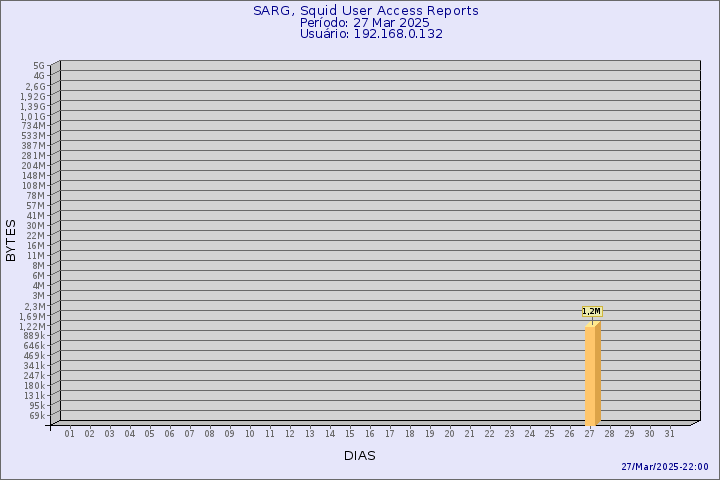Click the 11M label on y-axis
This screenshot has width=720, height=480.
pos(36,255)
